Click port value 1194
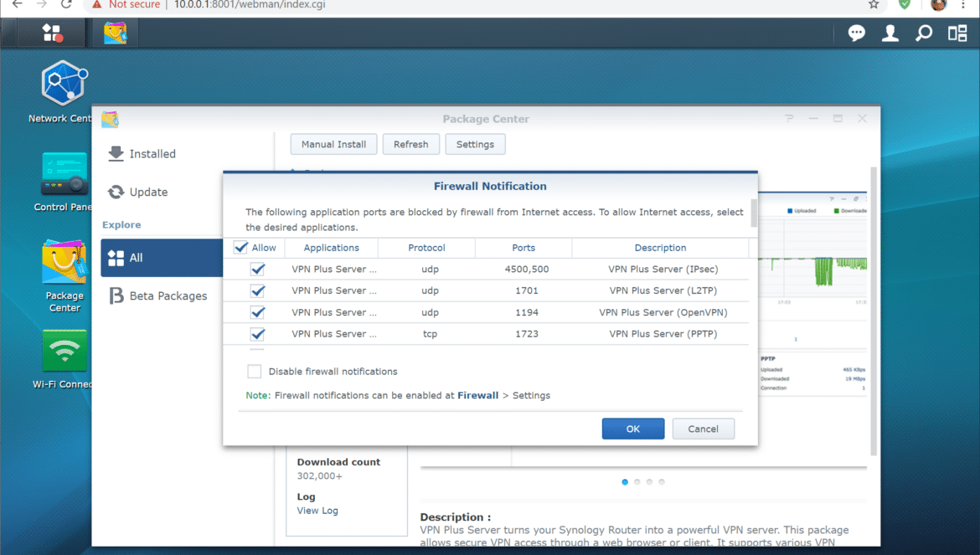This screenshot has height=555, width=980. 527,312
